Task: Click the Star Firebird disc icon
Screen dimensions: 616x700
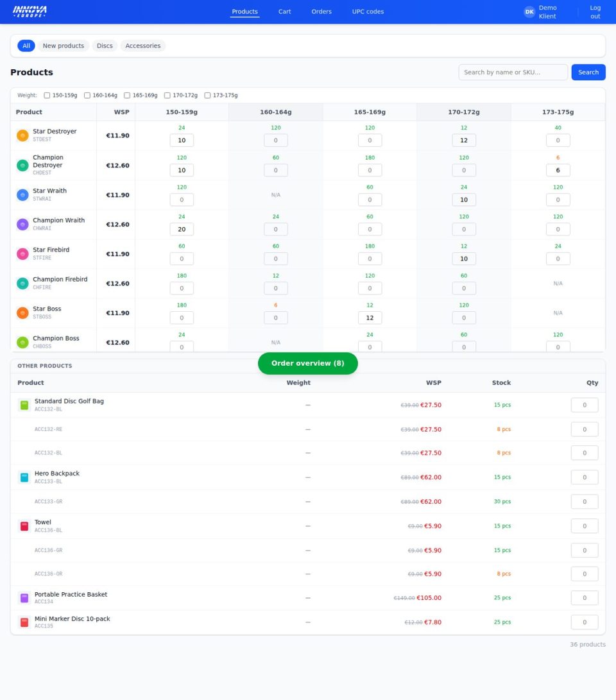Action: tap(22, 253)
